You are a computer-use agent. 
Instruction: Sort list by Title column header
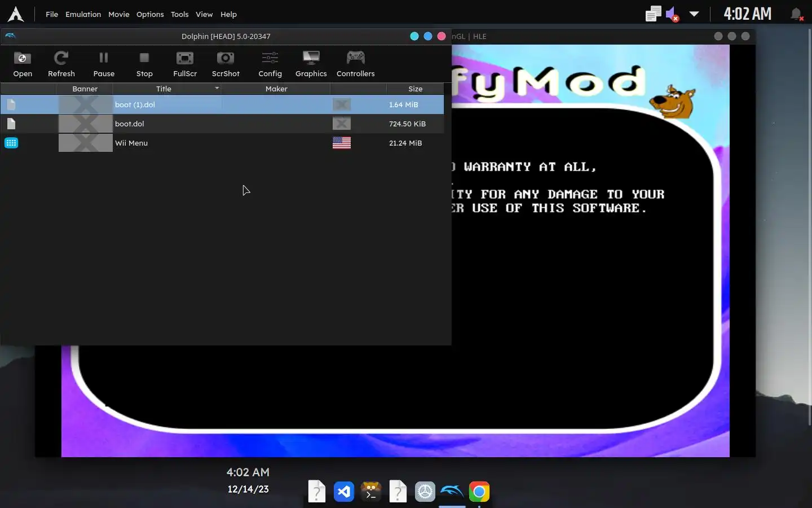pyautogui.click(x=164, y=89)
